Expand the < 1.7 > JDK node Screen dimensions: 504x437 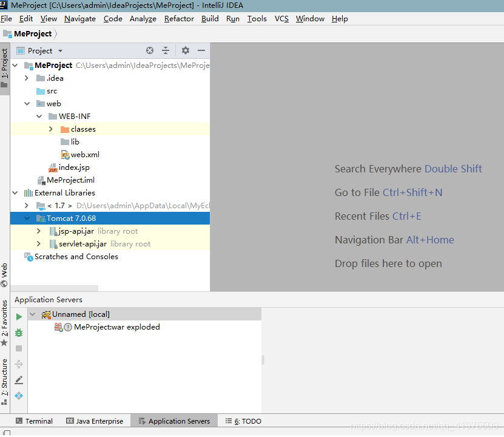[27, 206]
